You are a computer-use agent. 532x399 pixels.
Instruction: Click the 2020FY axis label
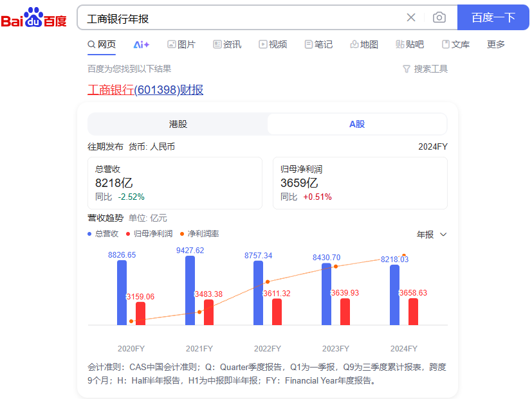point(131,349)
